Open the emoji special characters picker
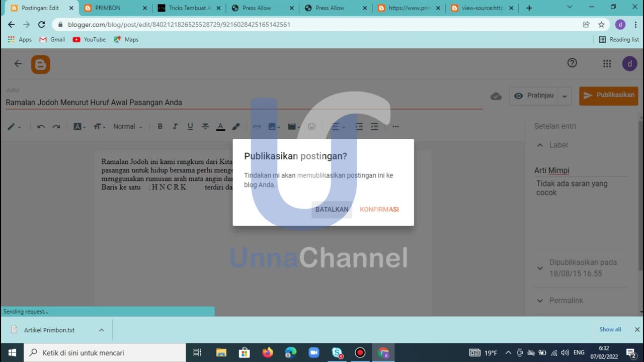This screenshot has width=644, height=362. tap(311, 127)
